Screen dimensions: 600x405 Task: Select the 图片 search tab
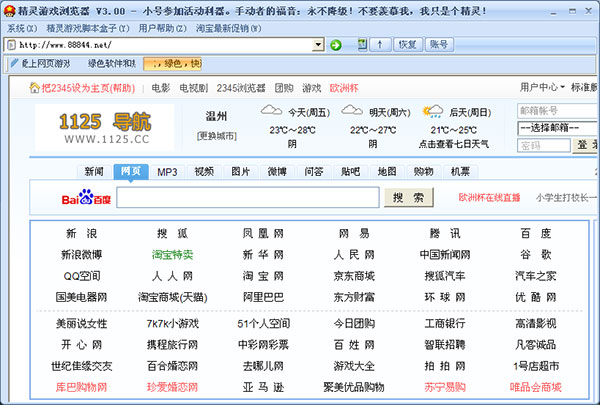[x=240, y=171]
